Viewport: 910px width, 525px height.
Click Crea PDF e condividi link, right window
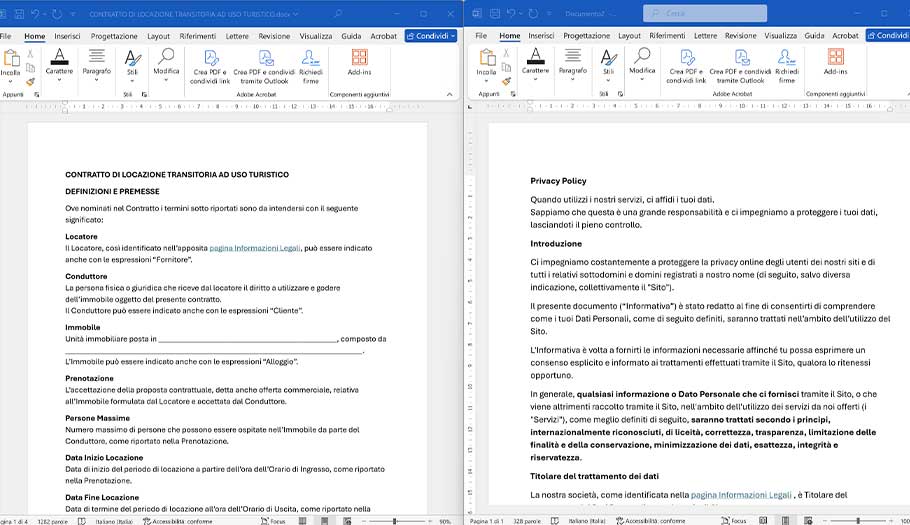pyautogui.click(x=686, y=66)
